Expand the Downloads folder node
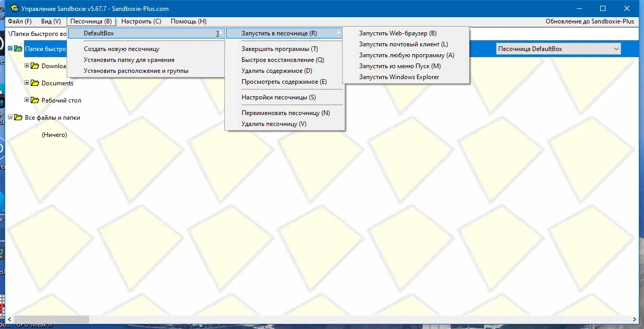This screenshot has height=329, width=644. pos(27,66)
